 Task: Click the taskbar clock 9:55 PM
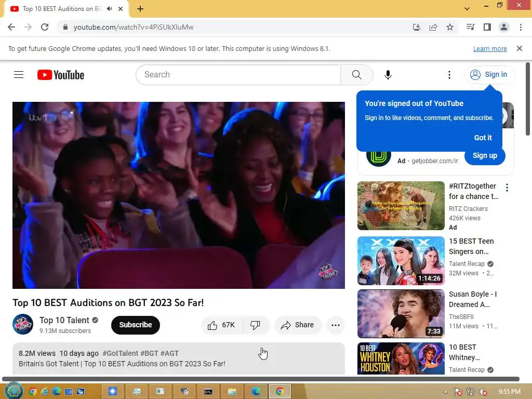509,392
